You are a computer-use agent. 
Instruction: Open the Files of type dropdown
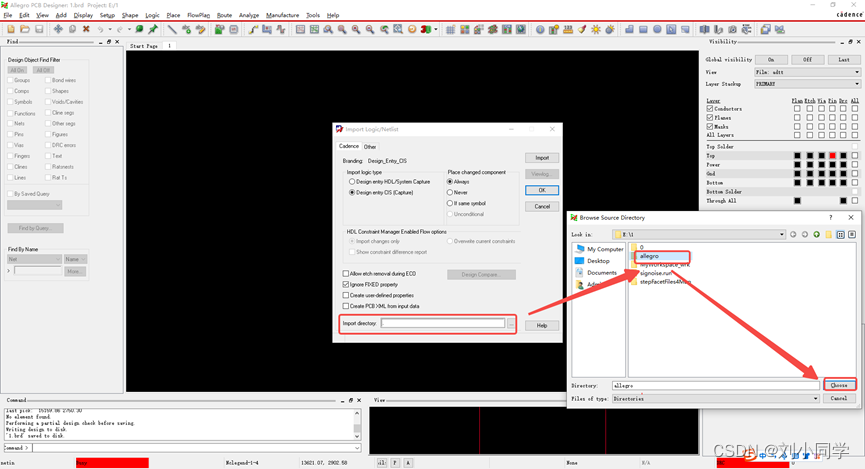point(815,398)
